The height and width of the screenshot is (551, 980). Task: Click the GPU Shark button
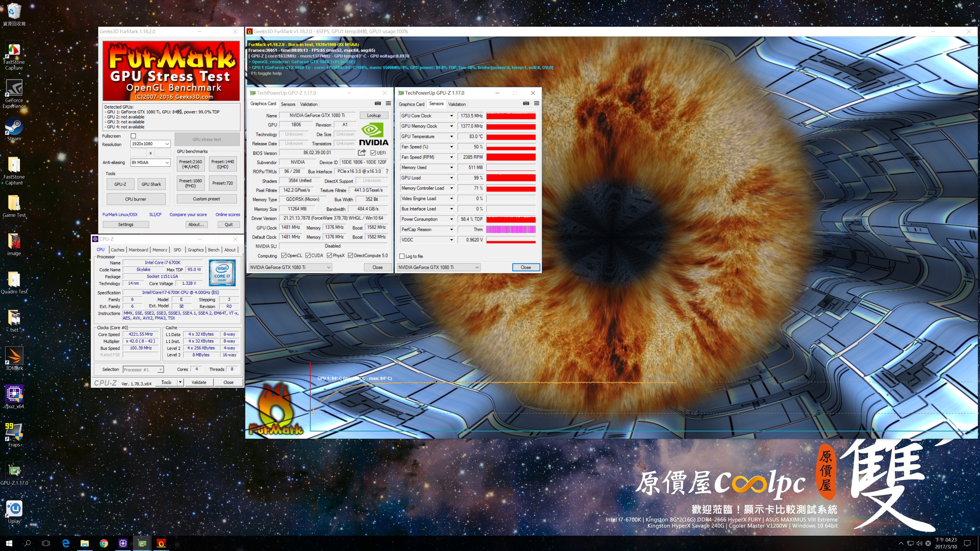click(151, 184)
